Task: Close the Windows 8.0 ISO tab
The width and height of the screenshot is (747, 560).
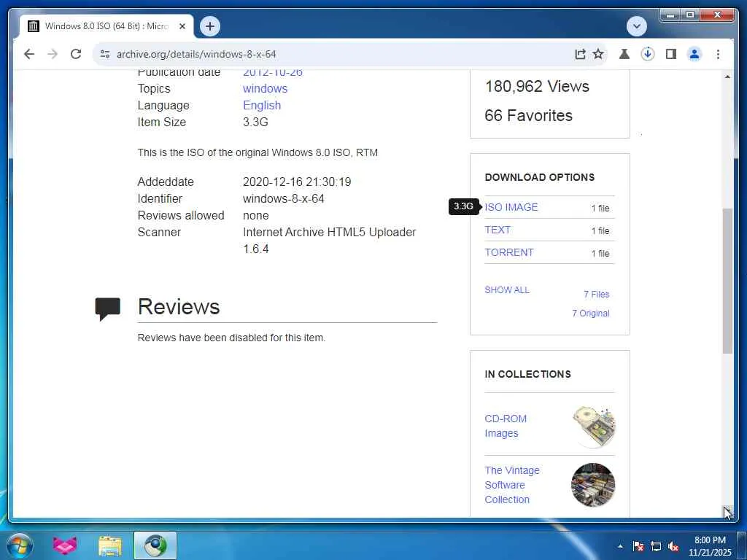Action: 182,26
